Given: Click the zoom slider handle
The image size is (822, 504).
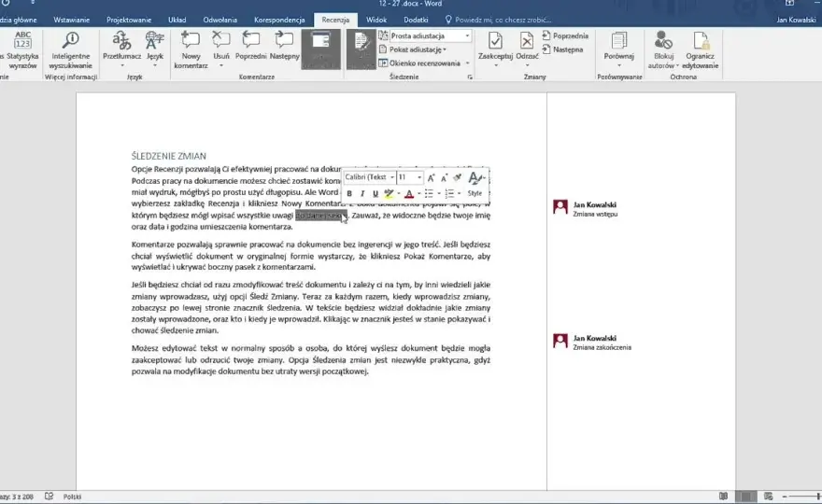Looking at the screenshot, I should tap(818, 497).
